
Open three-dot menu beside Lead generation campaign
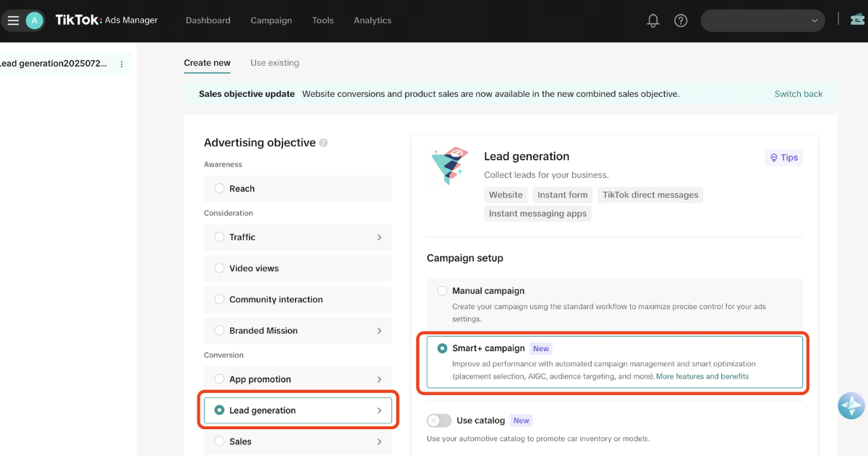122,64
